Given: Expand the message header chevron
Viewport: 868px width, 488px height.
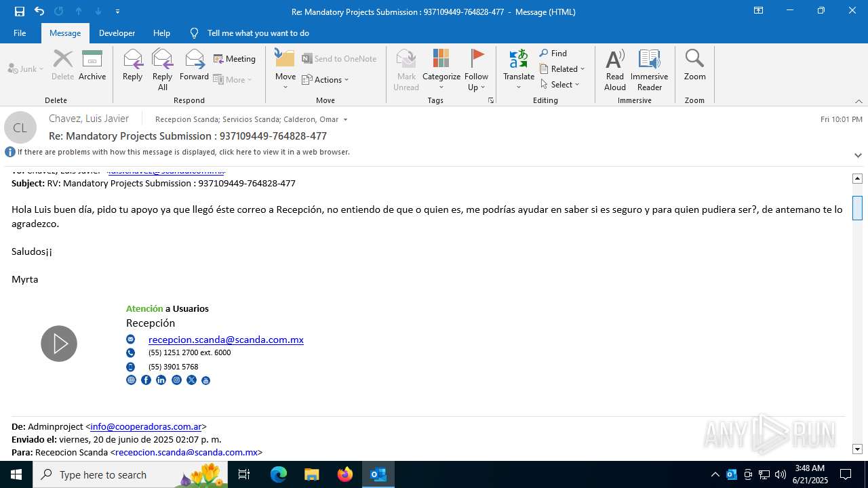Looking at the screenshot, I should tap(858, 155).
